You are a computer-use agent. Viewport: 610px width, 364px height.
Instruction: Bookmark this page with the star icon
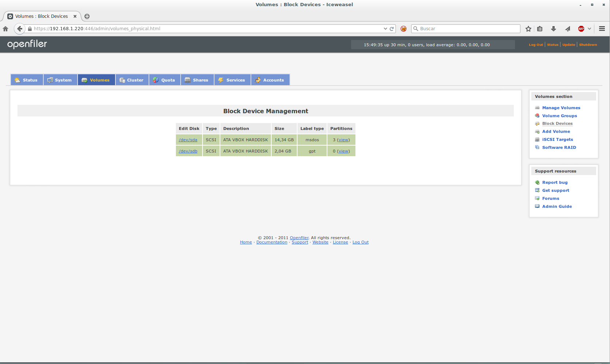click(x=528, y=29)
